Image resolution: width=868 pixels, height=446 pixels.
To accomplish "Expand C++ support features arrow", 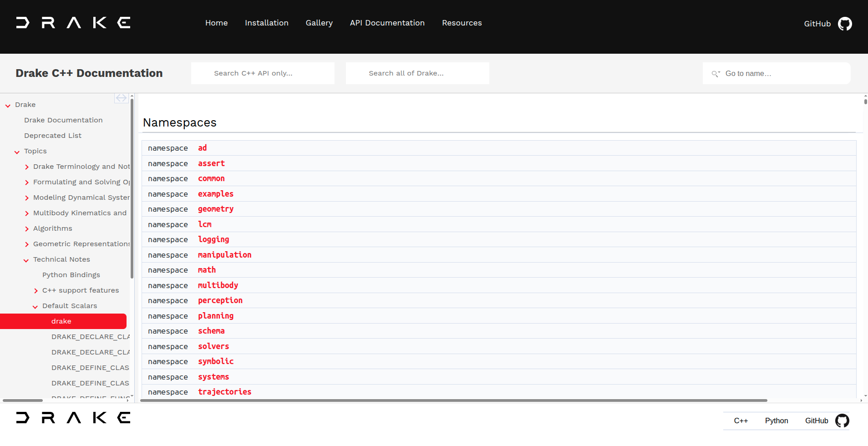I will [x=36, y=291].
